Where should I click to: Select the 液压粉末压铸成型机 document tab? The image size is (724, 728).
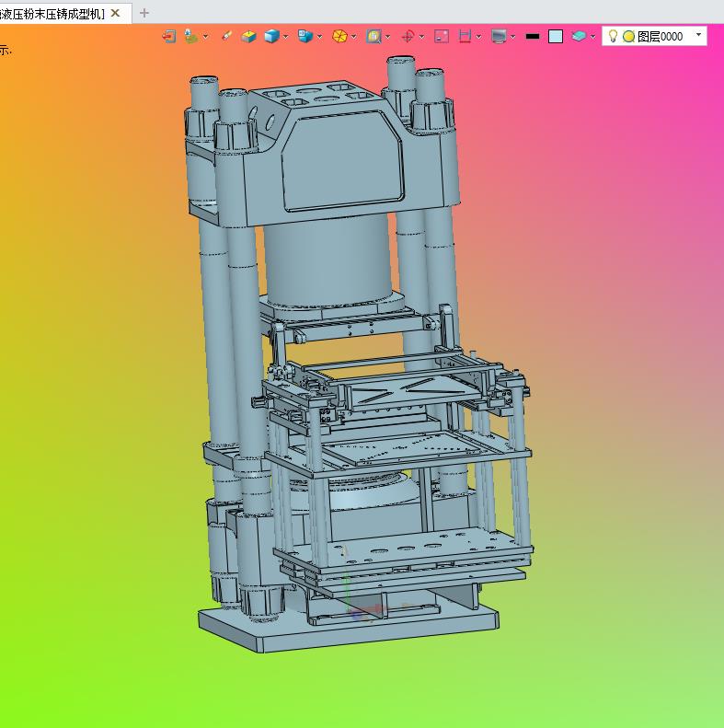click(x=52, y=14)
